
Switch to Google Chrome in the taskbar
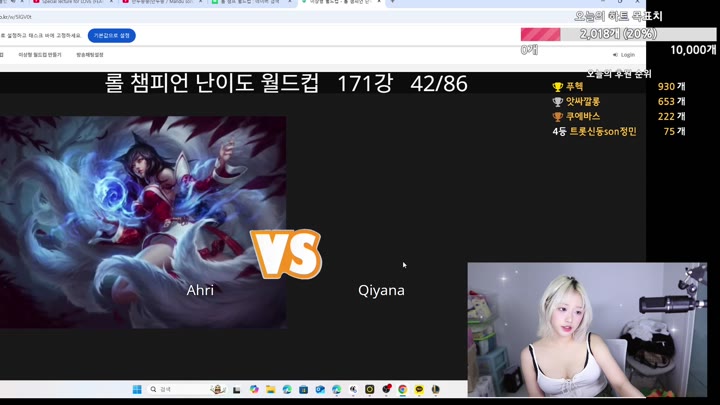pos(403,389)
